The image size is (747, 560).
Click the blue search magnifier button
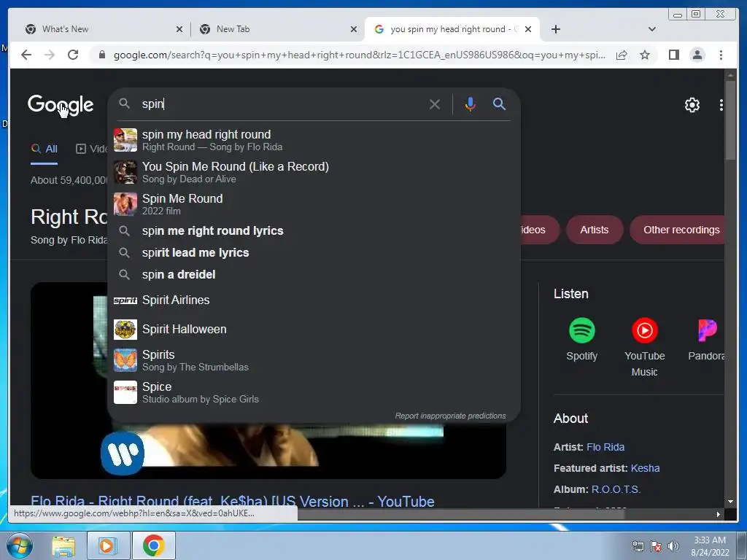point(499,104)
